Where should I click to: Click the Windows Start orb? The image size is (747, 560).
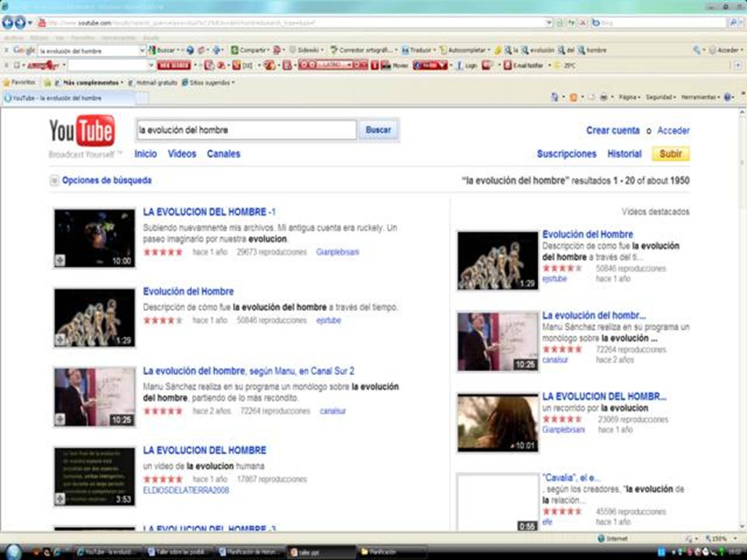(x=14, y=552)
